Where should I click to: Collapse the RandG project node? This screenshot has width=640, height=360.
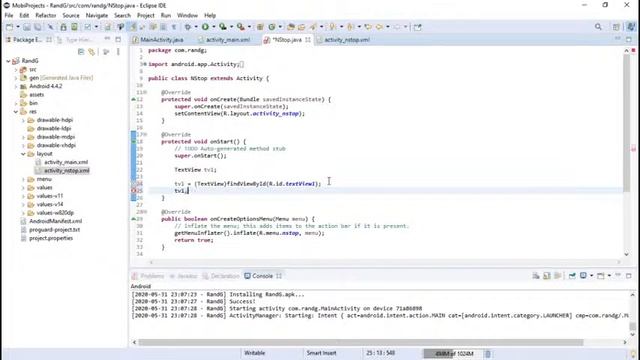[x=8, y=61]
